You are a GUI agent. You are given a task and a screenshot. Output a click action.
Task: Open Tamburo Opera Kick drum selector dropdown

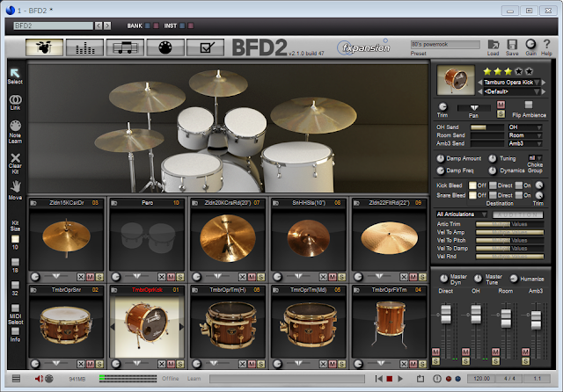(x=512, y=82)
